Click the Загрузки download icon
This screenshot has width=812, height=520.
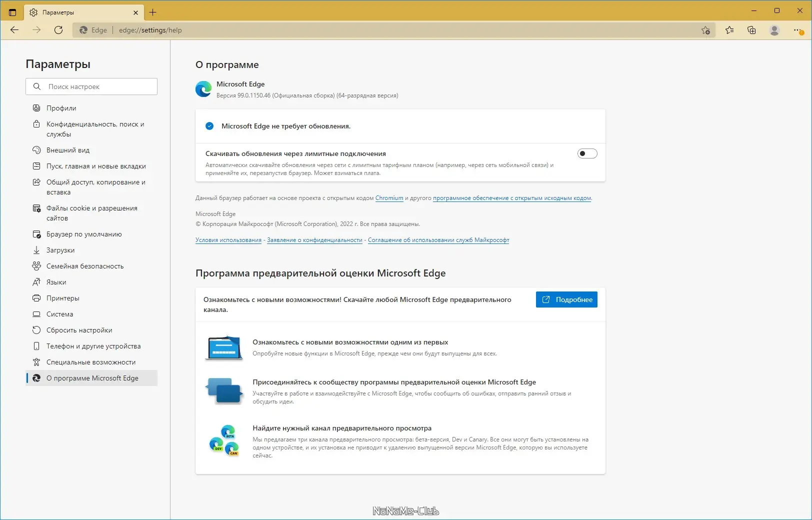click(36, 250)
